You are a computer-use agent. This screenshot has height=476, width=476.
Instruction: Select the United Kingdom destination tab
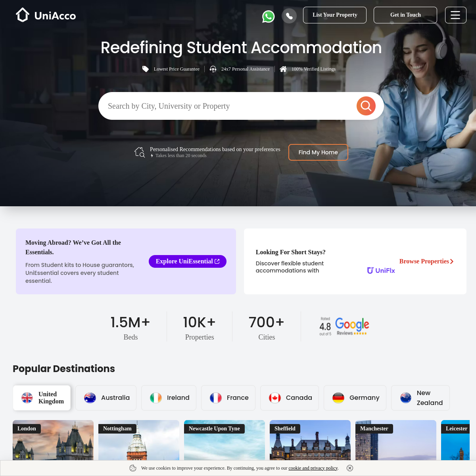pos(42,397)
